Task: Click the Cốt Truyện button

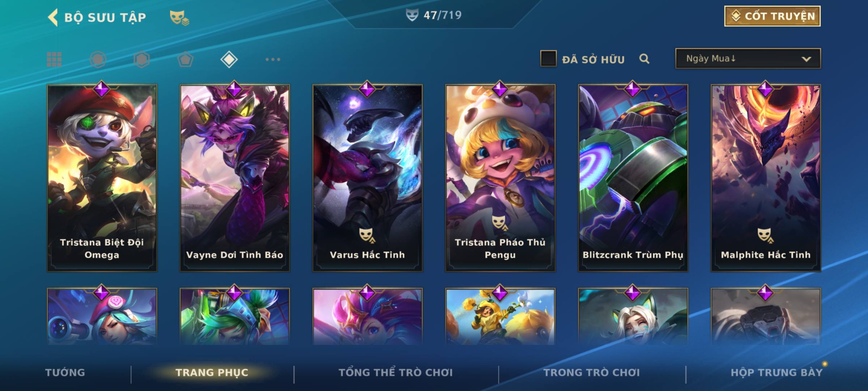Action: pyautogui.click(x=772, y=16)
